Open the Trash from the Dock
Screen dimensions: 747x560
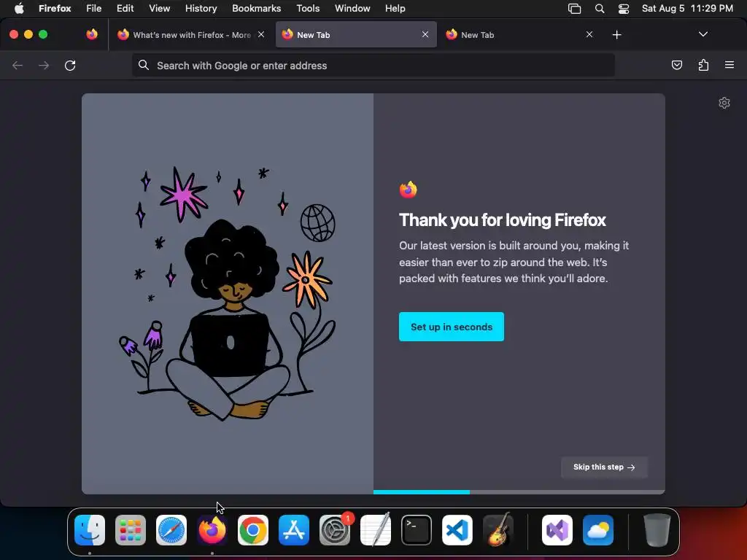click(657, 530)
